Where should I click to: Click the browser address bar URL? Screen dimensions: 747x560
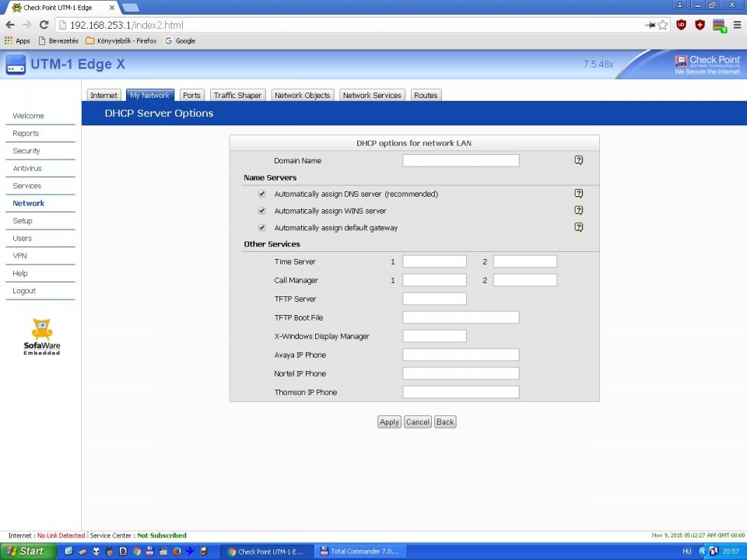click(126, 25)
